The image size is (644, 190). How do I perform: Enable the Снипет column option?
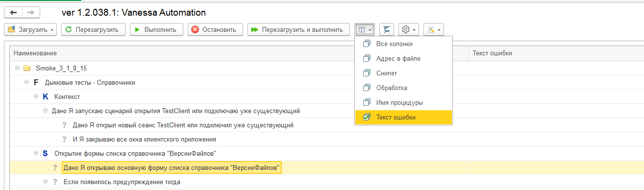click(403, 73)
